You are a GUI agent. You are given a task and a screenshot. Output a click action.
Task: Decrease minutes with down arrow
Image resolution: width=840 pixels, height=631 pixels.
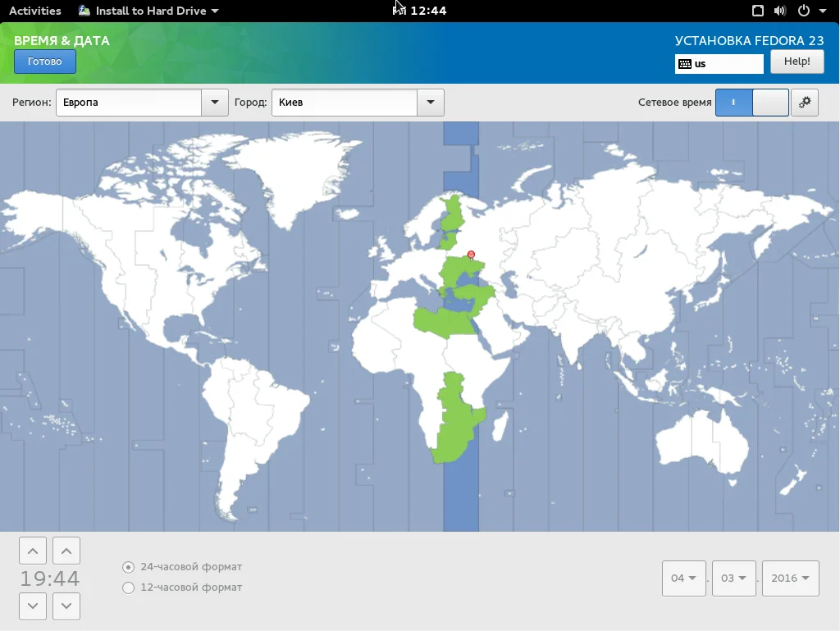[x=66, y=606]
